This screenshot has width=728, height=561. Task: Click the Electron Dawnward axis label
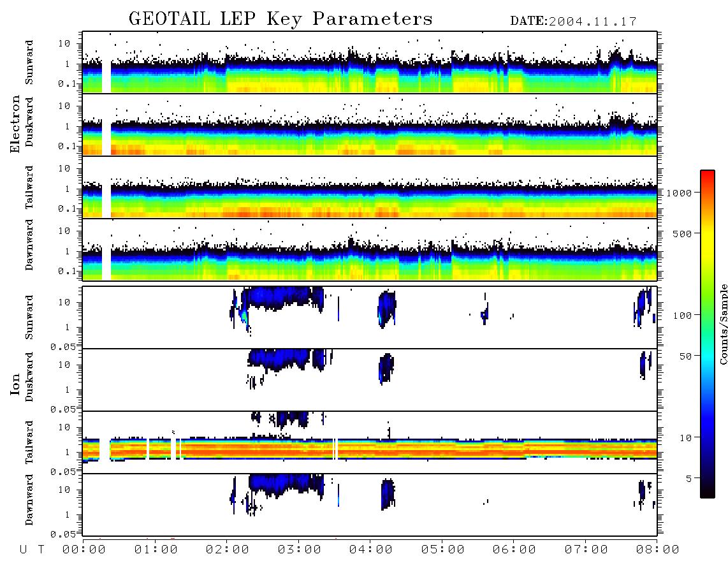click(x=29, y=245)
